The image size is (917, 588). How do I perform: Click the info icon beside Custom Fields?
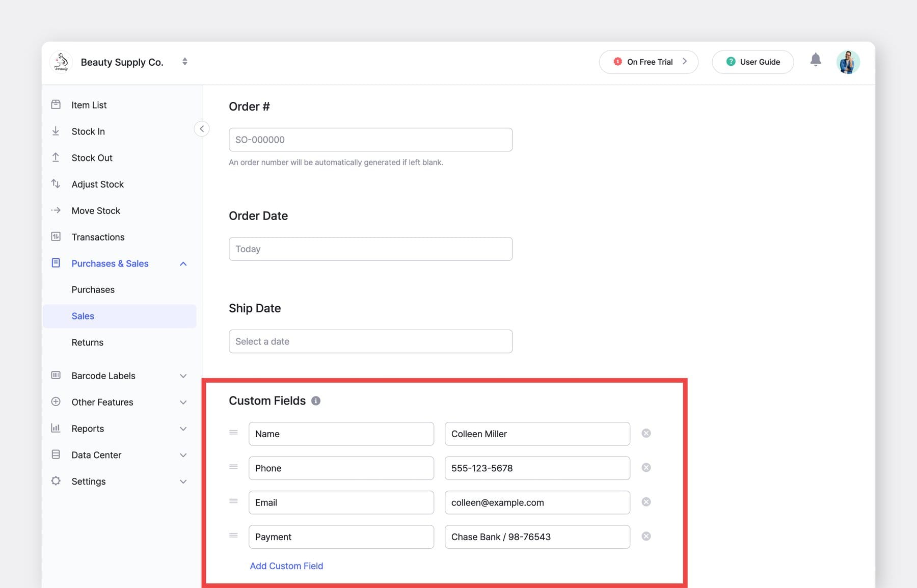pyautogui.click(x=315, y=401)
